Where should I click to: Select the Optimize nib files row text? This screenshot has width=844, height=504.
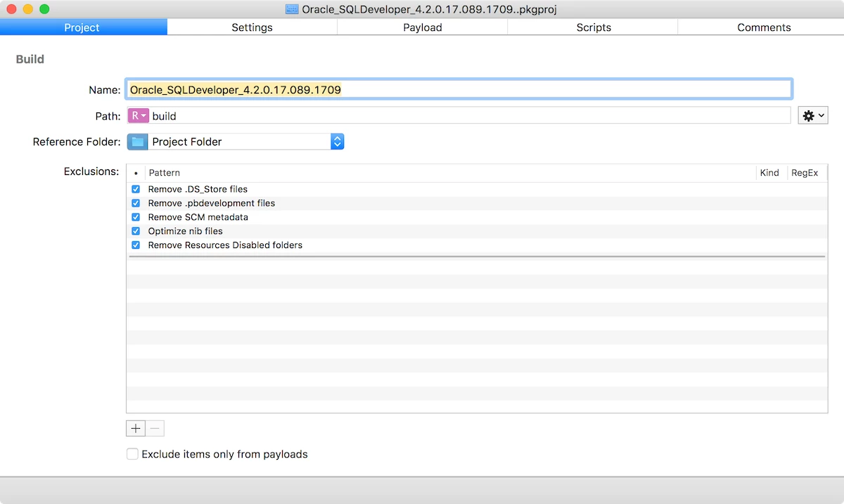tap(185, 231)
